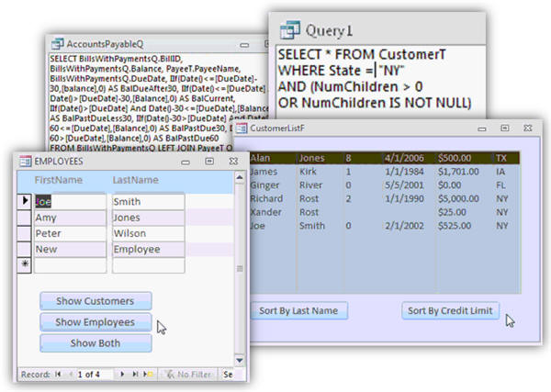
Task: Click the Show Both button
Action: (x=96, y=343)
